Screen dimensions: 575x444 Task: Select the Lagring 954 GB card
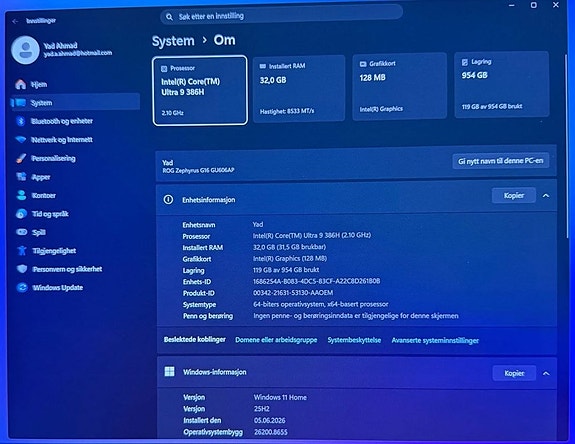click(x=501, y=85)
